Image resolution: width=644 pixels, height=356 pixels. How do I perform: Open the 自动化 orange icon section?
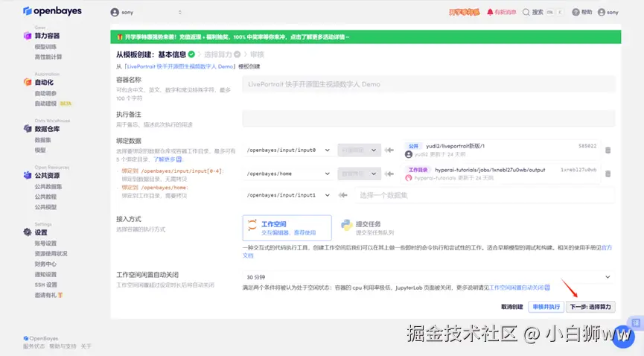[28, 82]
